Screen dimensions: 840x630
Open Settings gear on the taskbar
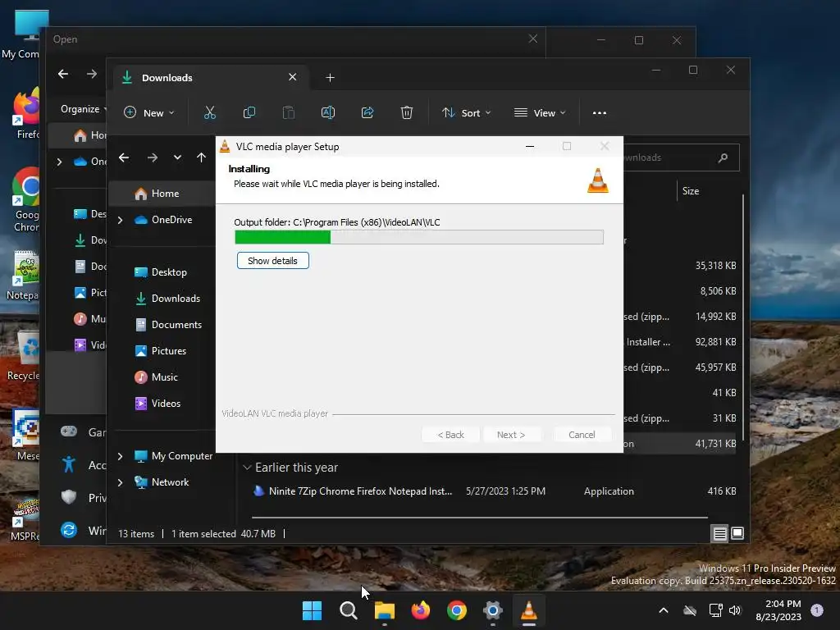click(492, 610)
